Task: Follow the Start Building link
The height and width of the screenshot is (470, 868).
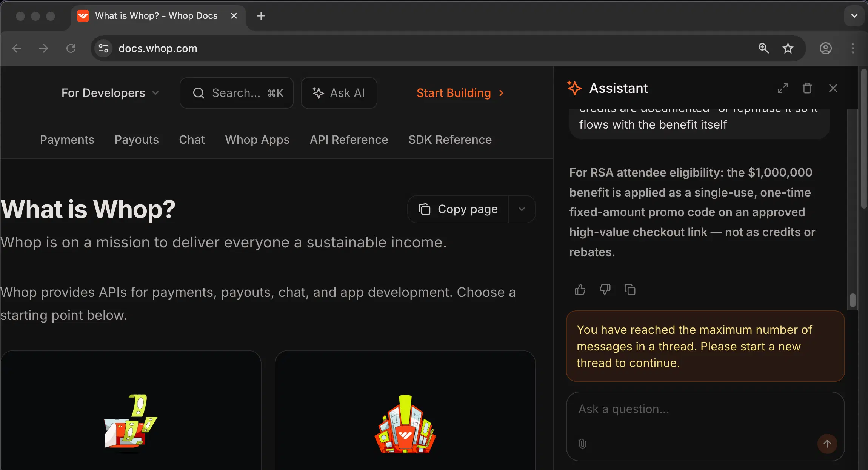Action: point(460,93)
